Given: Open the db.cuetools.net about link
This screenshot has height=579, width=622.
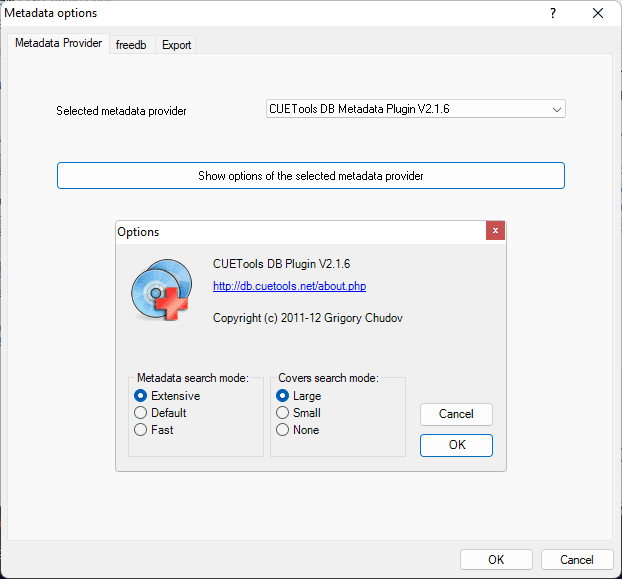Looking at the screenshot, I should 289,286.
